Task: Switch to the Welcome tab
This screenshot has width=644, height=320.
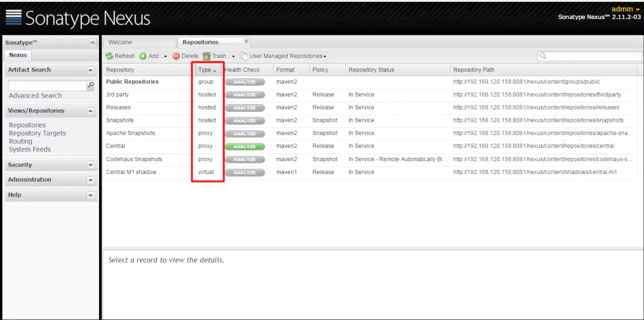Action: coord(139,42)
